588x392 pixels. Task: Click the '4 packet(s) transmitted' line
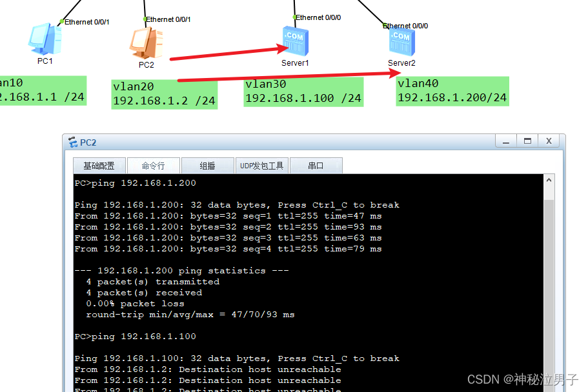click(x=152, y=282)
